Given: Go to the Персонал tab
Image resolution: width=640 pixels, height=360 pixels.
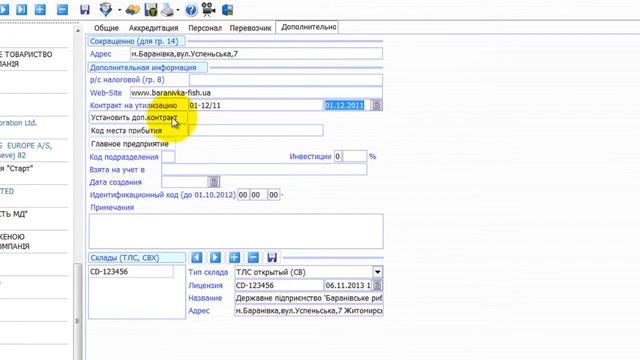Looking at the screenshot, I should click(x=205, y=28).
